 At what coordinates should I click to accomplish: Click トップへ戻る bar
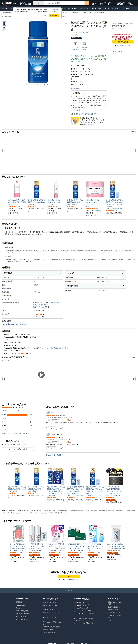point(69,590)
